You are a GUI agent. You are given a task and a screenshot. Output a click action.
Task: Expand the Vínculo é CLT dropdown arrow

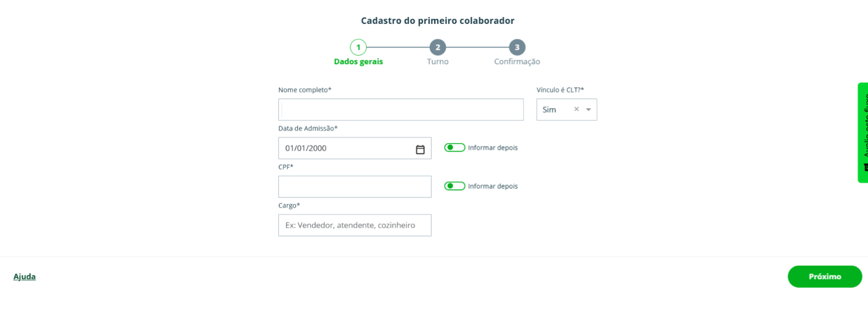[x=588, y=110]
